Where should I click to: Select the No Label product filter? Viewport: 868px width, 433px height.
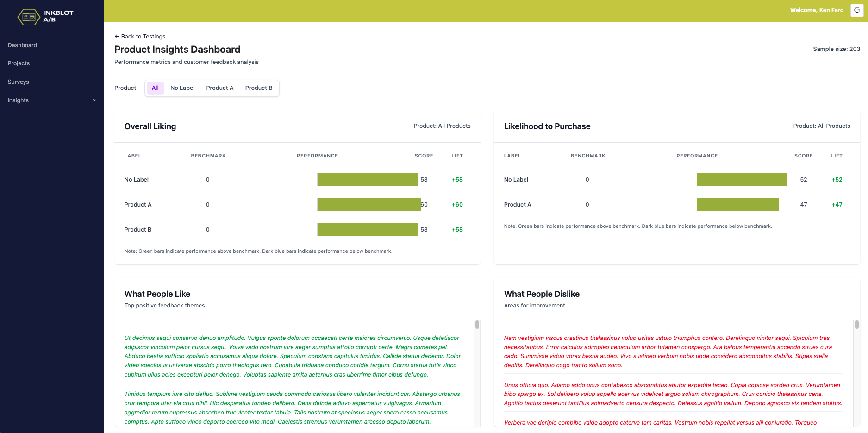pyautogui.click(x=182, y=88)
